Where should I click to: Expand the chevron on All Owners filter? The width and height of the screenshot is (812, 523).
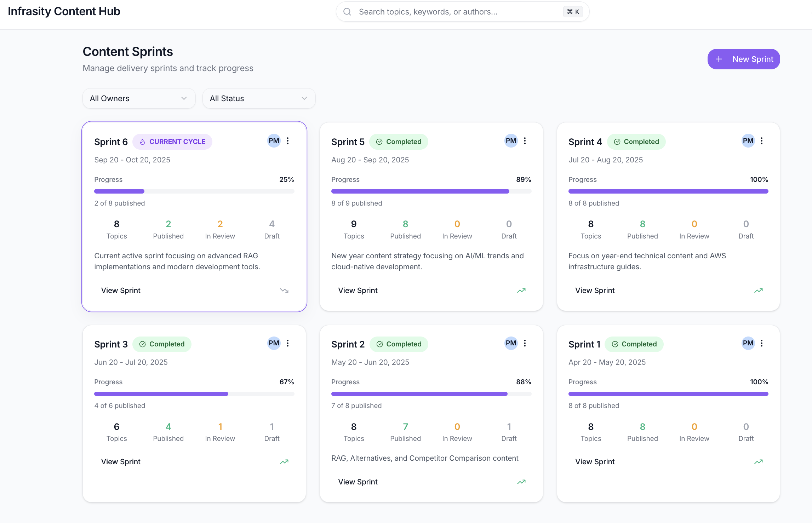click(x=184, y=98)
